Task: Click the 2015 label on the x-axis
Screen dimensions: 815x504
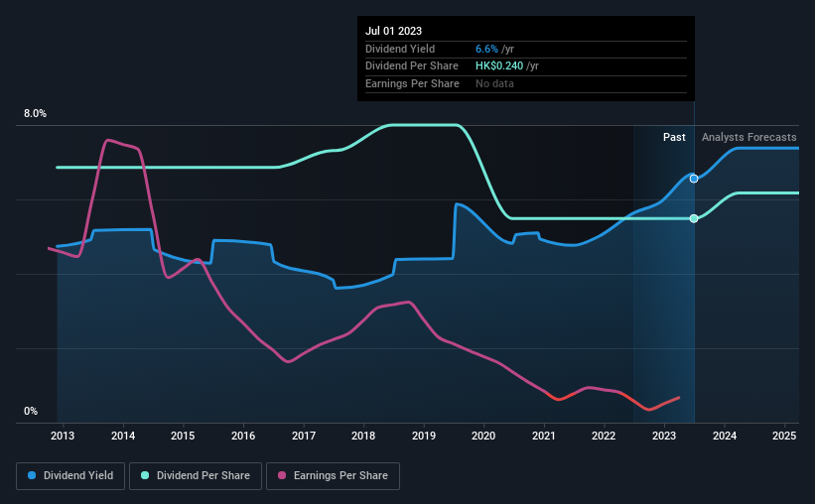Action: 183,436
